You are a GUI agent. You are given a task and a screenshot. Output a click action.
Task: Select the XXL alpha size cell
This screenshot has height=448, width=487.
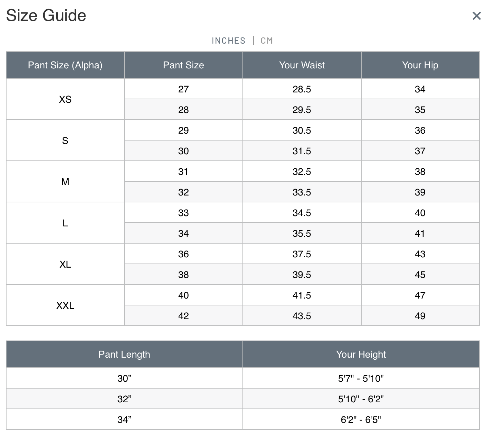pyautogui.click(x=65, y=305)
